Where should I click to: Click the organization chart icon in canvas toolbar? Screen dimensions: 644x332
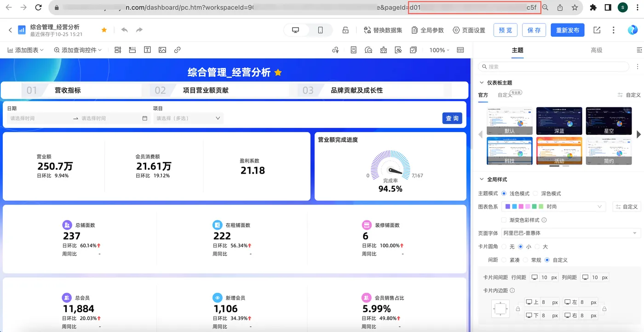click(383, 50)
